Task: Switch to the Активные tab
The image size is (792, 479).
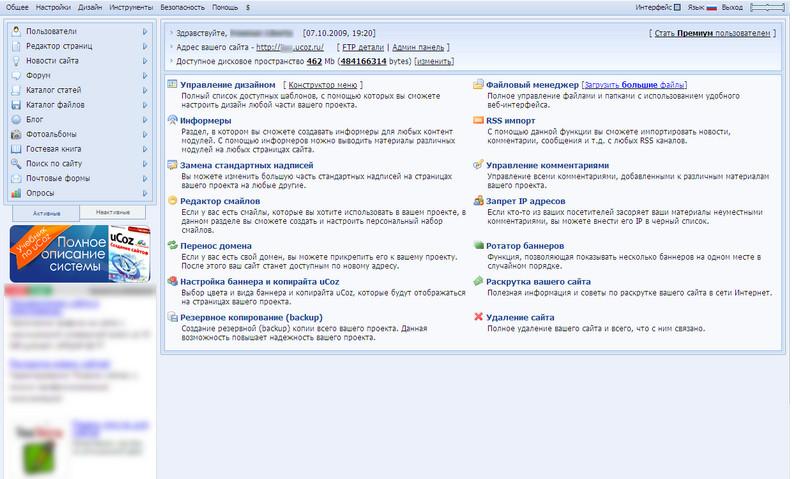Action: pos(46,213)
